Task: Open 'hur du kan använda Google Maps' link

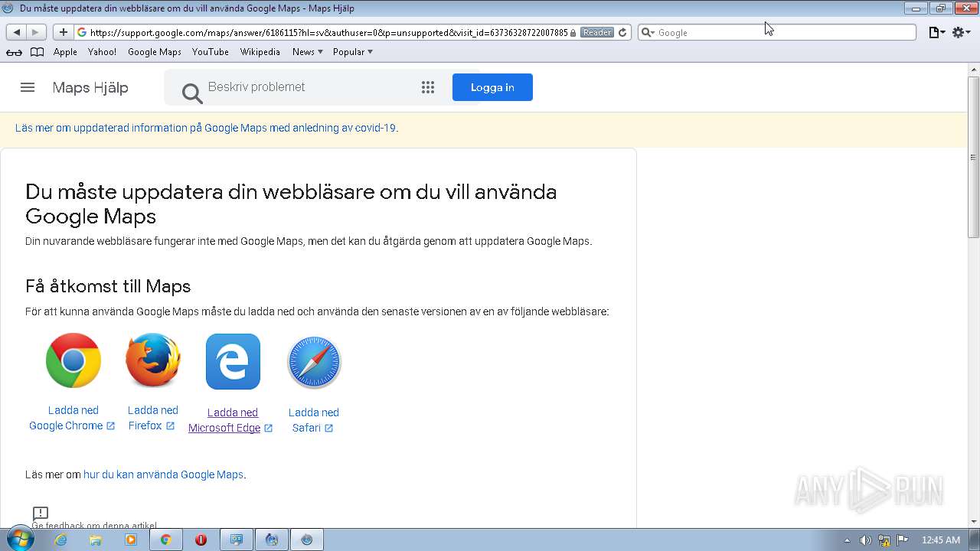Action: coord(163,474)
